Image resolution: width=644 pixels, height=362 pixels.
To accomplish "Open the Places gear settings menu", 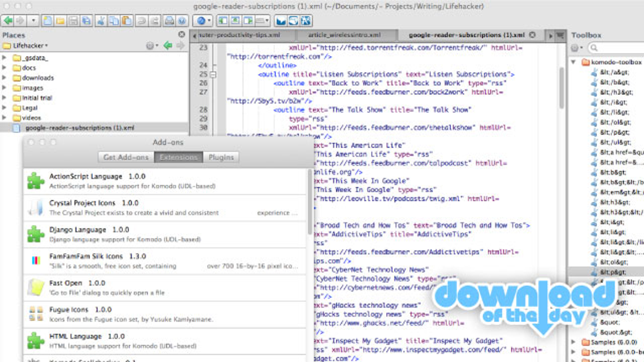I will (x=152, y=45).
